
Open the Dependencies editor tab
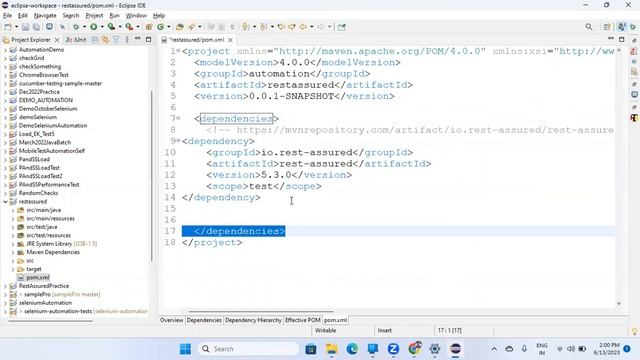[x=204, y=320]
